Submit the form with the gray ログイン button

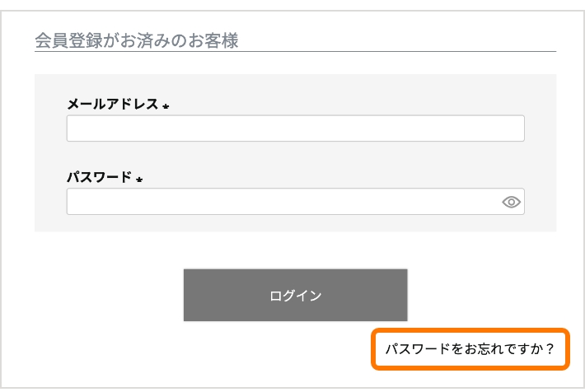pyautogui.click(x=295, y=295)
